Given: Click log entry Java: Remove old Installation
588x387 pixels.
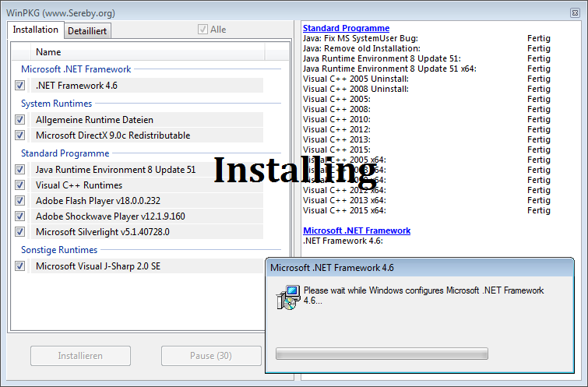Looking at the screenshot, I should coord(361,48).
